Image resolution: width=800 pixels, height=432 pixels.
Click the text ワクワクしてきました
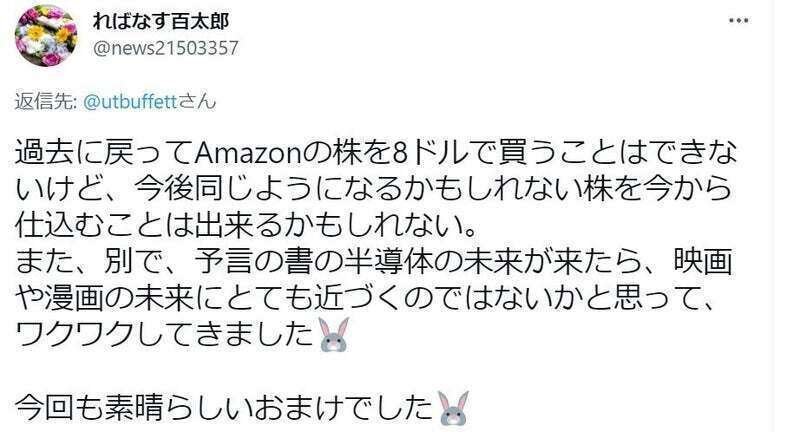pos(164,334)
